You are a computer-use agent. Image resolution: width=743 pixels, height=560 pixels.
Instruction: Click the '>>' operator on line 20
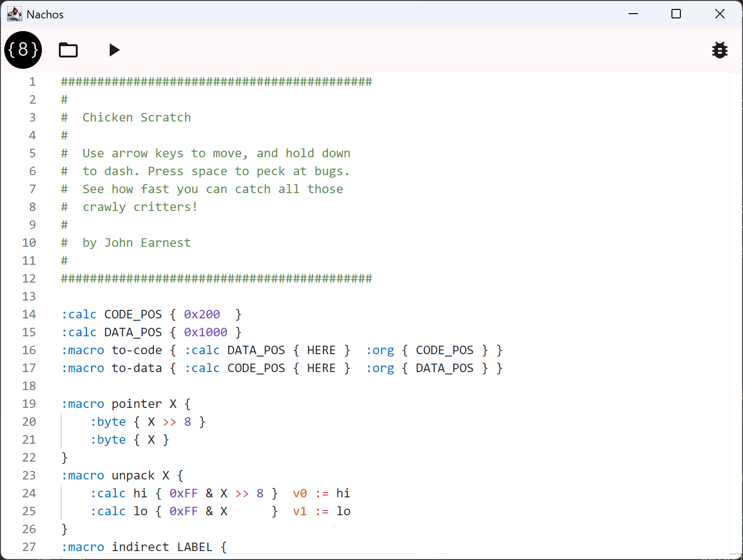tap(170, 422)
